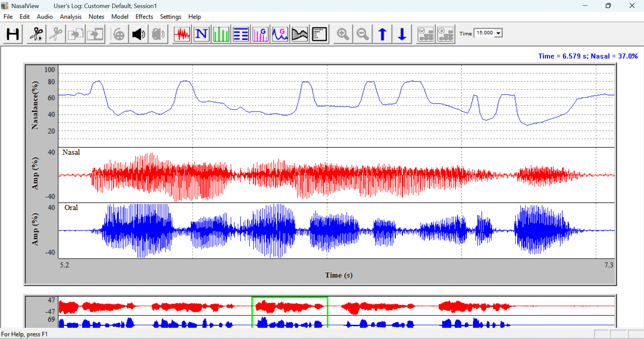Click the speaker playback icon
The image size is (644, 339).
[139, 34]
